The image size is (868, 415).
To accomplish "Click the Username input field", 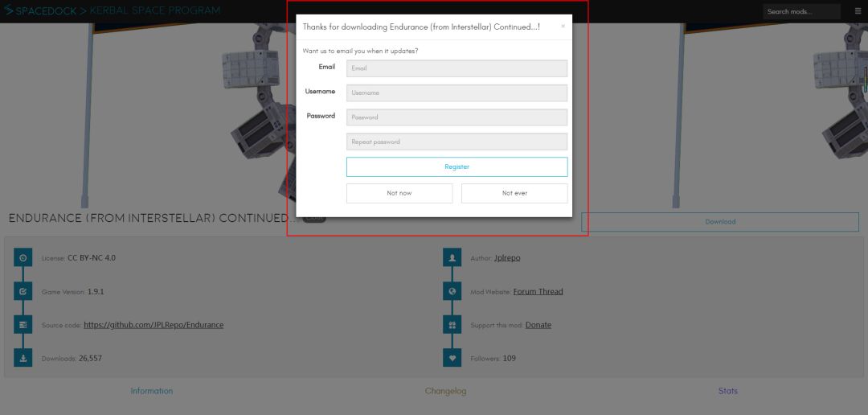I will pyautogui.click(x=457, y=92).
